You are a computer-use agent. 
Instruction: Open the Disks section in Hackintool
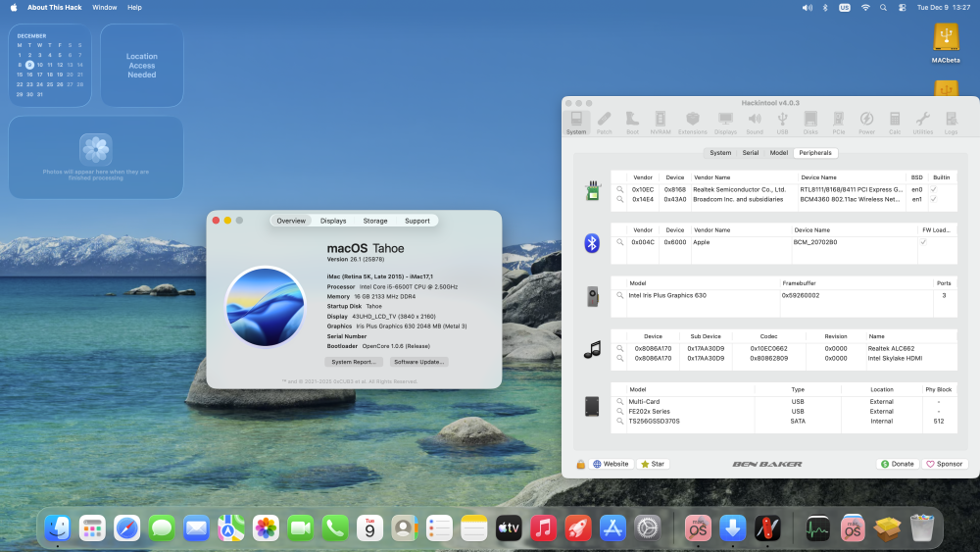(810, 123)
